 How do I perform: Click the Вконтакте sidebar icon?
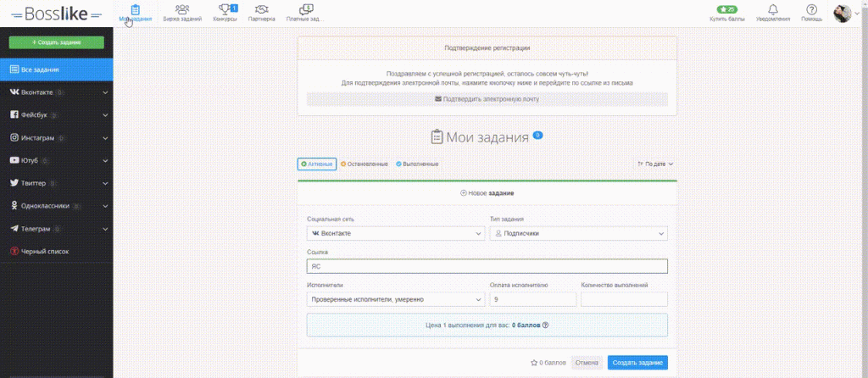[15, 92]
